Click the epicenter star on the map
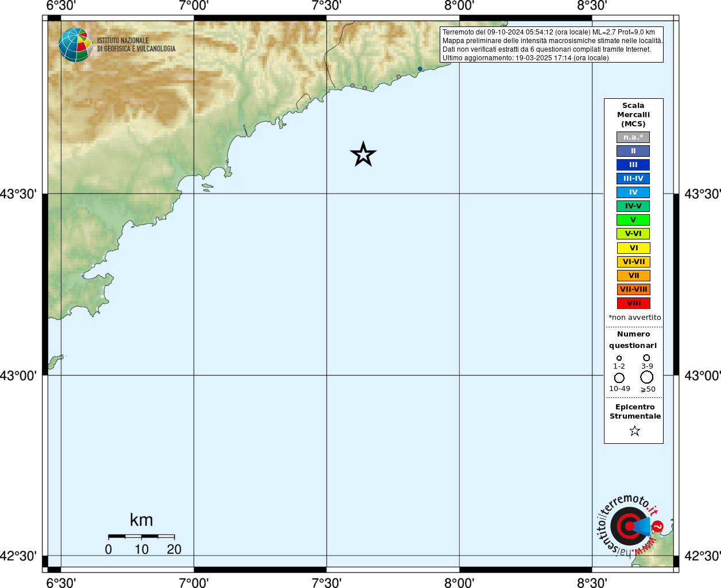 coord(363,154)
